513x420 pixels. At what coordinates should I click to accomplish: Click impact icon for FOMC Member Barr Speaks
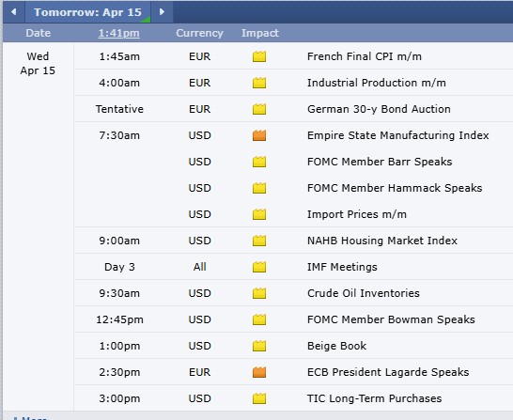259,162
